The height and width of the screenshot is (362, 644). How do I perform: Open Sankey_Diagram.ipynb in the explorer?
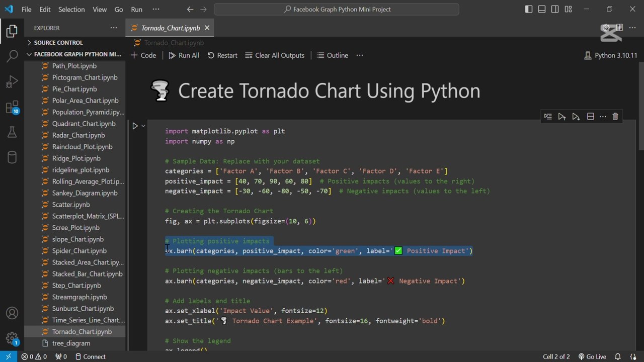[85, 193]
